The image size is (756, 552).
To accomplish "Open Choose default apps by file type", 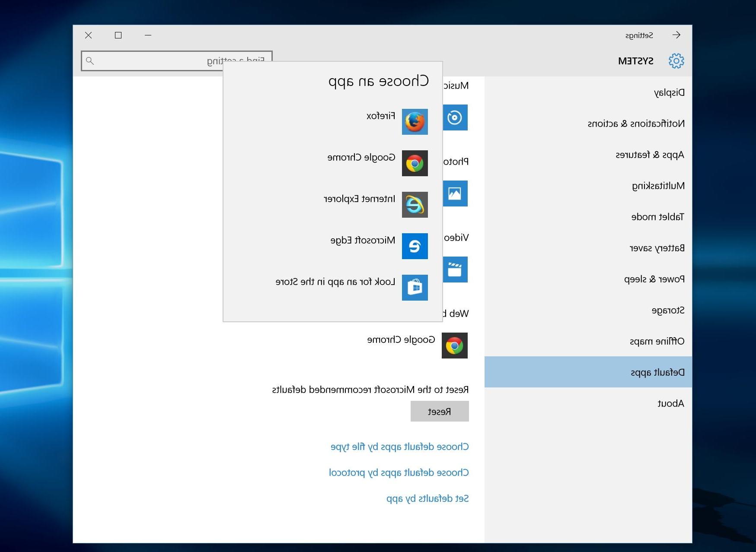I will [400, 447].
